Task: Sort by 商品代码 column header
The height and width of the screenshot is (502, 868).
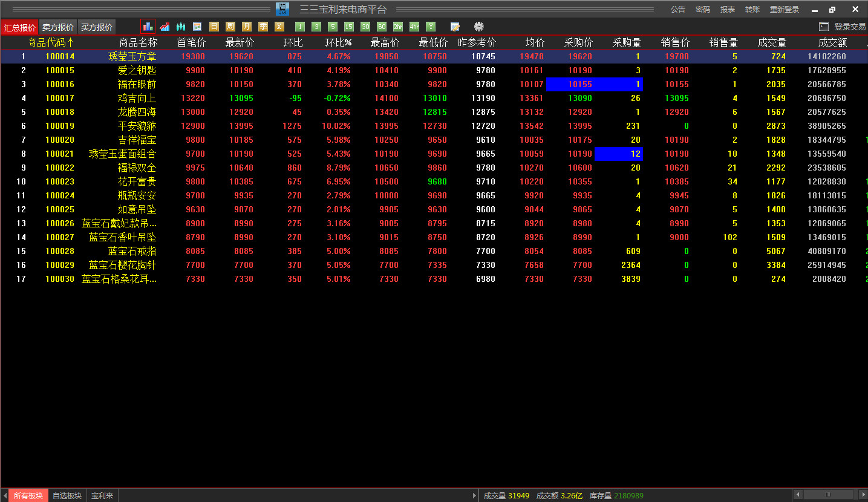Action: point(51,42)
